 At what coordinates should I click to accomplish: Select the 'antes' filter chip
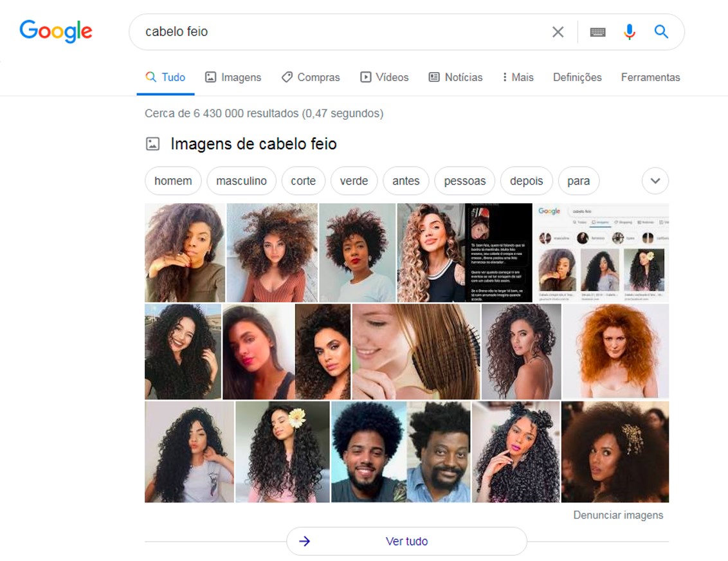[406, 181]
